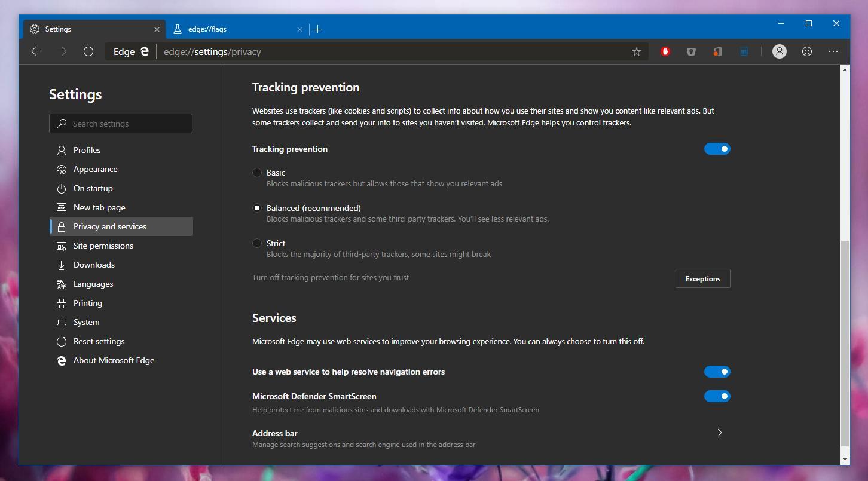Open Site permissions settings
868x481 pixels.
coord(103,246)
